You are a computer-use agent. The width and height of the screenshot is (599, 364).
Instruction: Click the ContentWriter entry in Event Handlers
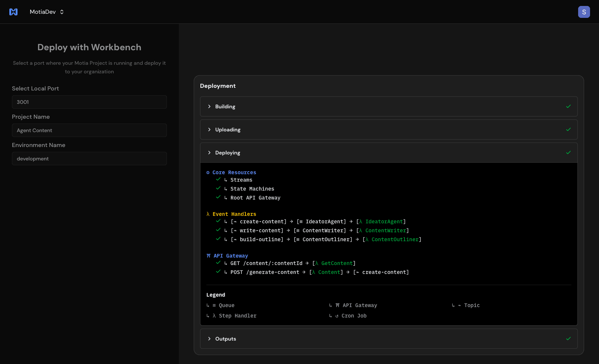(386, 230)
